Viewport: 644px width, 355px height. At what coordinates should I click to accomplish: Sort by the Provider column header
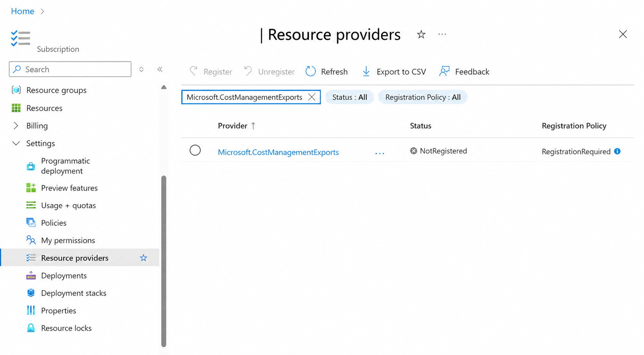pyautogui.click(x=232, y=126)
